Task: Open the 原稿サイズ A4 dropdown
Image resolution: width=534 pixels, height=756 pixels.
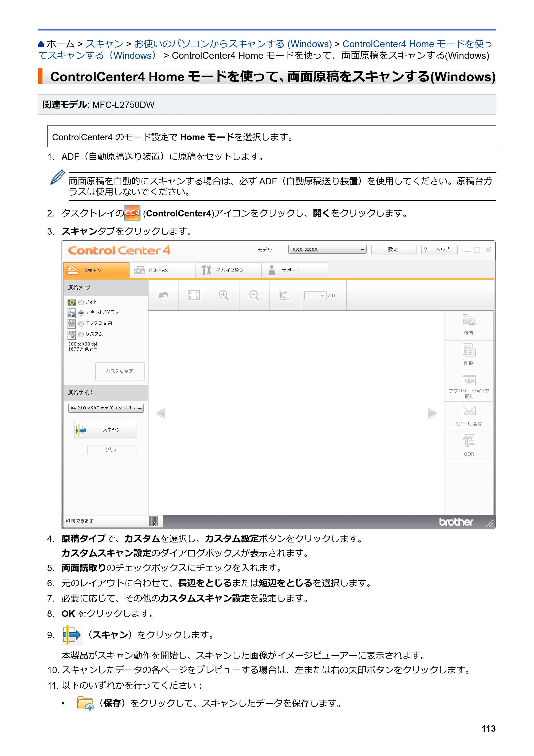Action: click(106, 408)
